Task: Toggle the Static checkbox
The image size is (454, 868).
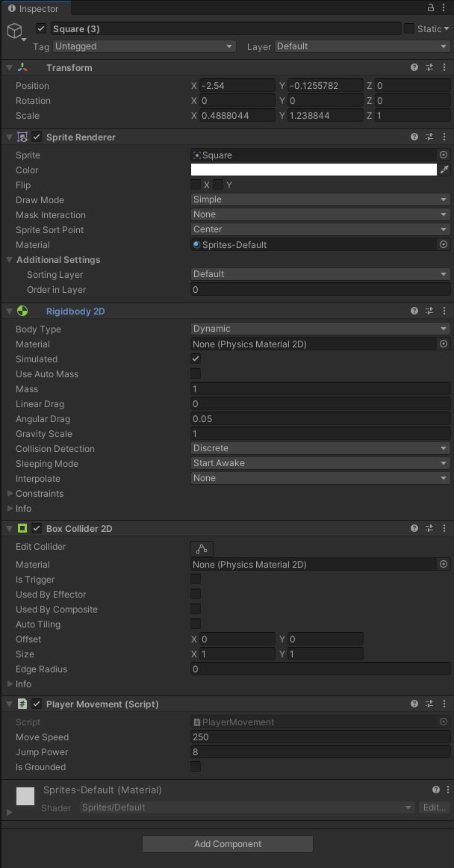Action: (408, 29)
